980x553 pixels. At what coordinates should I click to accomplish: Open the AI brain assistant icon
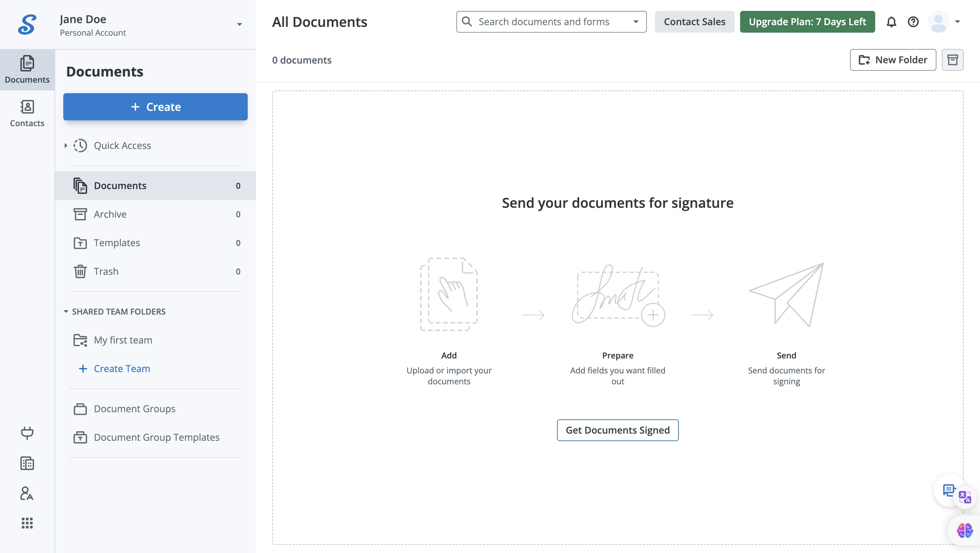964,530
